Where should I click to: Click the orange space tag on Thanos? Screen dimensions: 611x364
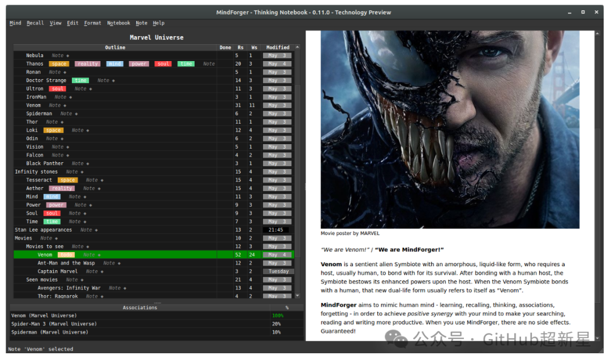pyautogui.click(x=59, y=64)
